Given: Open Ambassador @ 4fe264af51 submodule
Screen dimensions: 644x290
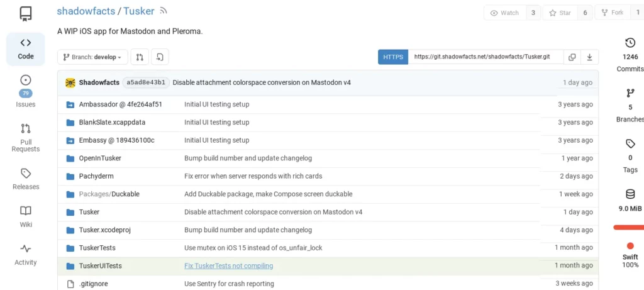Looking at the screenshot, I should tap(120, 104).
